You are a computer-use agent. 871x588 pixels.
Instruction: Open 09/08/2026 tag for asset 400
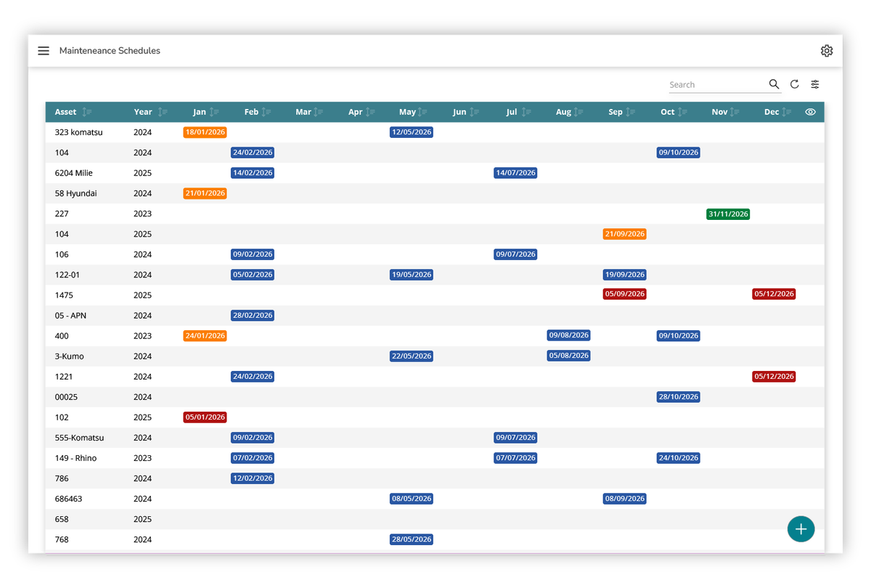tap(569, 335)
